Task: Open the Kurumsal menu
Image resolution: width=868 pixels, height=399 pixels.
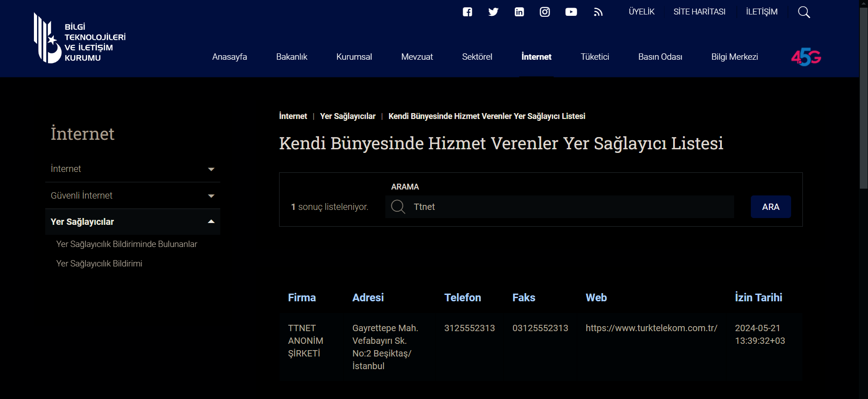Action: [354, 57]
